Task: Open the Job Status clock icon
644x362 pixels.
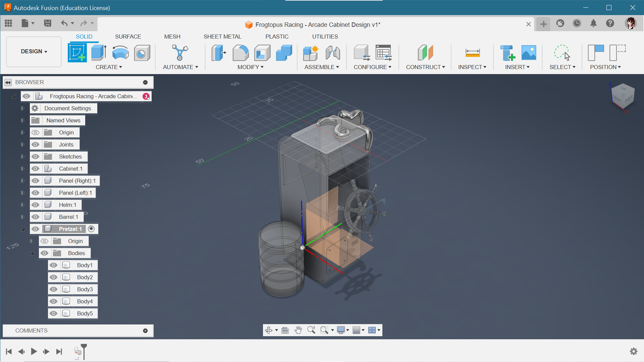Action: tap(577, 23)
